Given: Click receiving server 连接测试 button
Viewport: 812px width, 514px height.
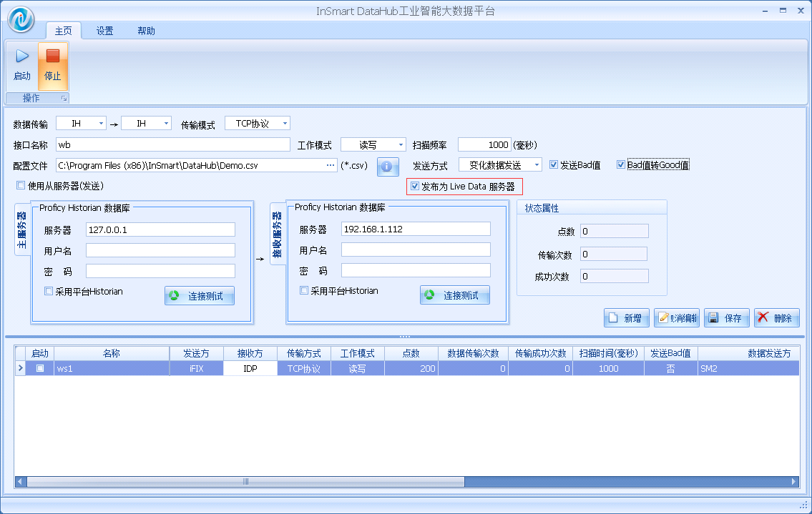Looking at the screenshot, I should tap(455, 295).
